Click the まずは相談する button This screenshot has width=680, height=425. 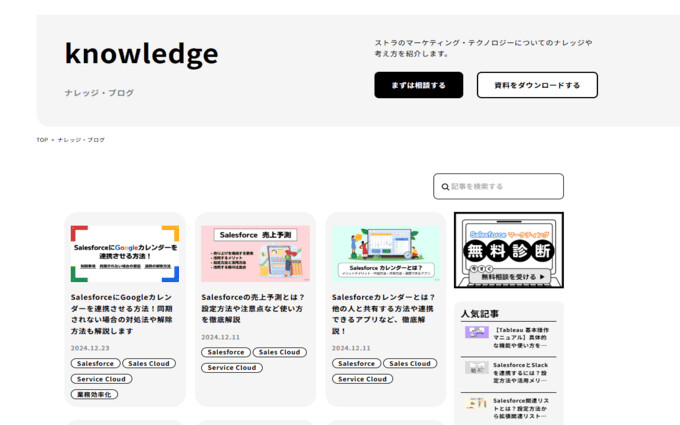(418, 85)
